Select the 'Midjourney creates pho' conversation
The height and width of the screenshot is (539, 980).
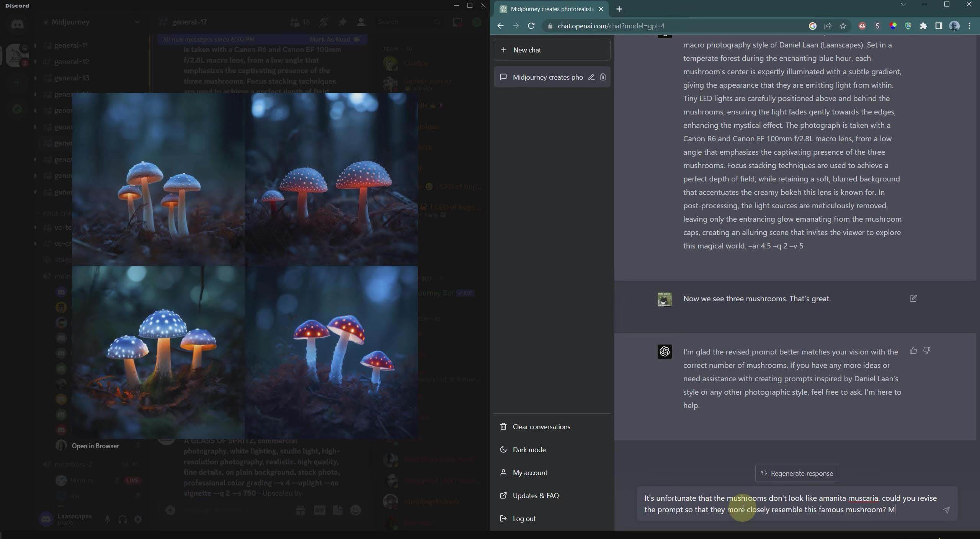coord(547,77)
